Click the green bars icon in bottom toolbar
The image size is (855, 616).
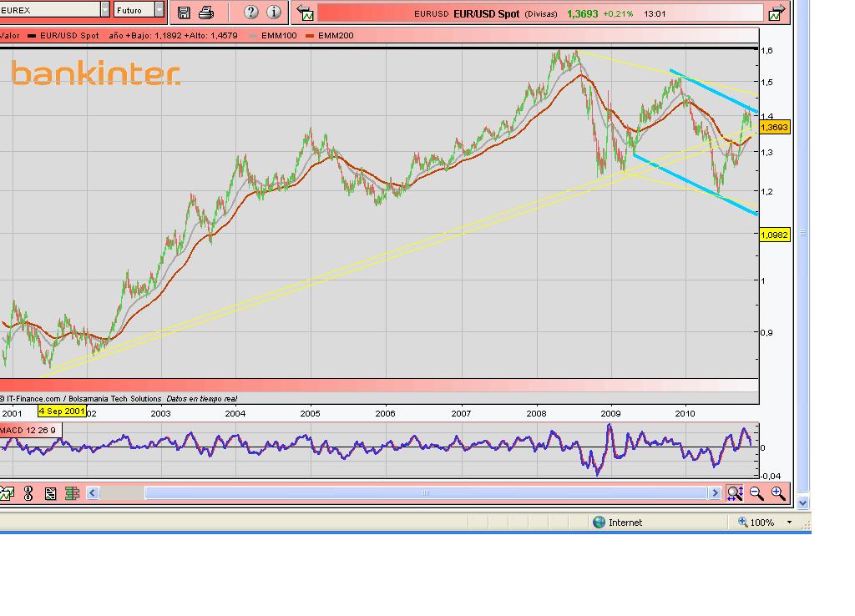click(x=72, y=493)
